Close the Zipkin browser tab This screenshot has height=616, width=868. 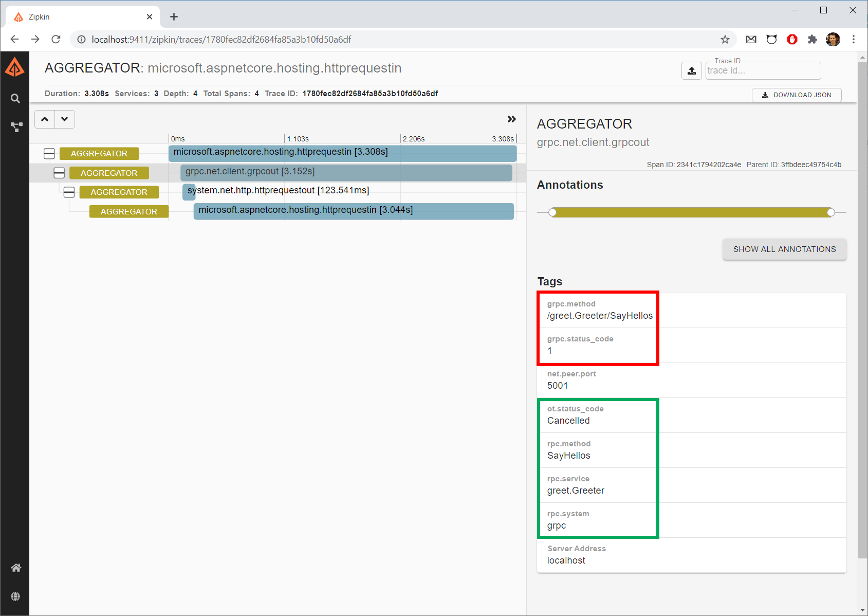(150, 17)
